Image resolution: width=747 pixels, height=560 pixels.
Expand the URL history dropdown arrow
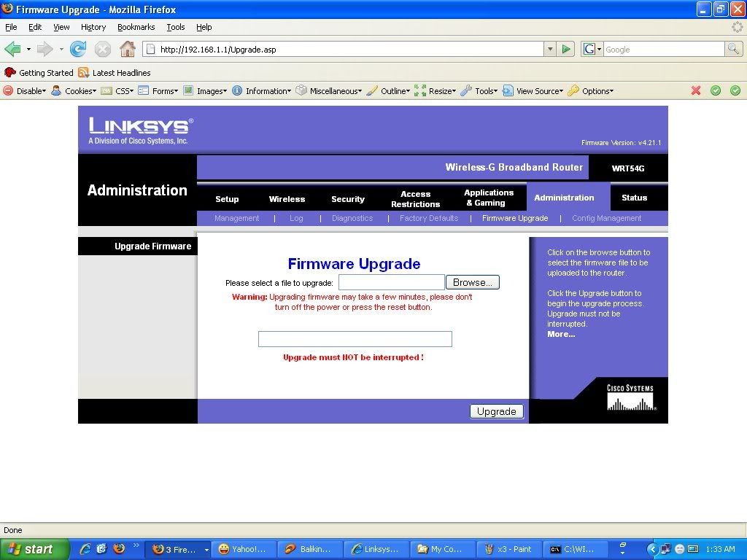(x=550, y=49)
